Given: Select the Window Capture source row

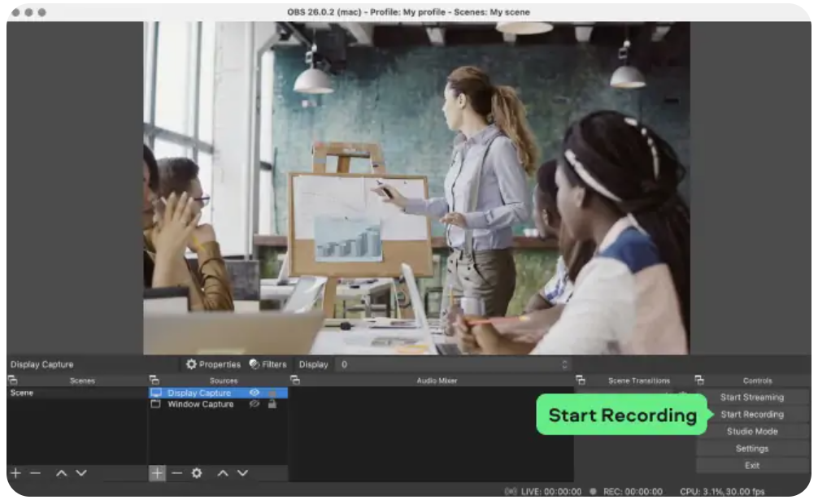Looking at the screenshot, I should pyautogui.click(x=218, y=404).
